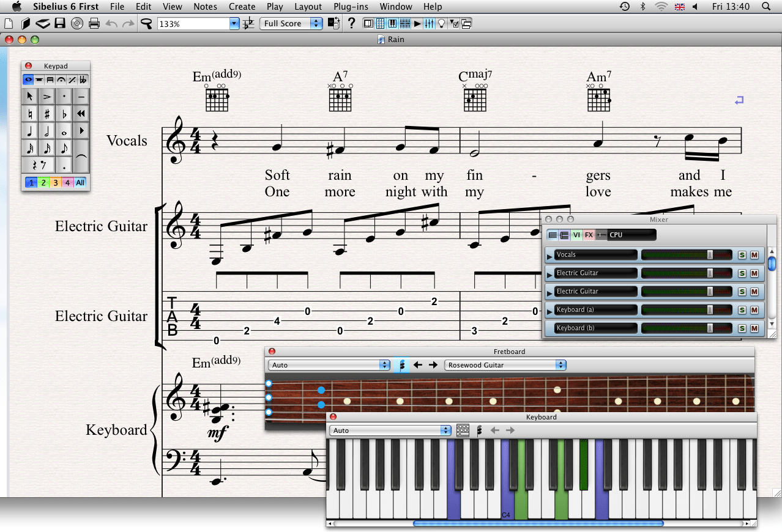Save the Rain score

click(x=59, y=23)
